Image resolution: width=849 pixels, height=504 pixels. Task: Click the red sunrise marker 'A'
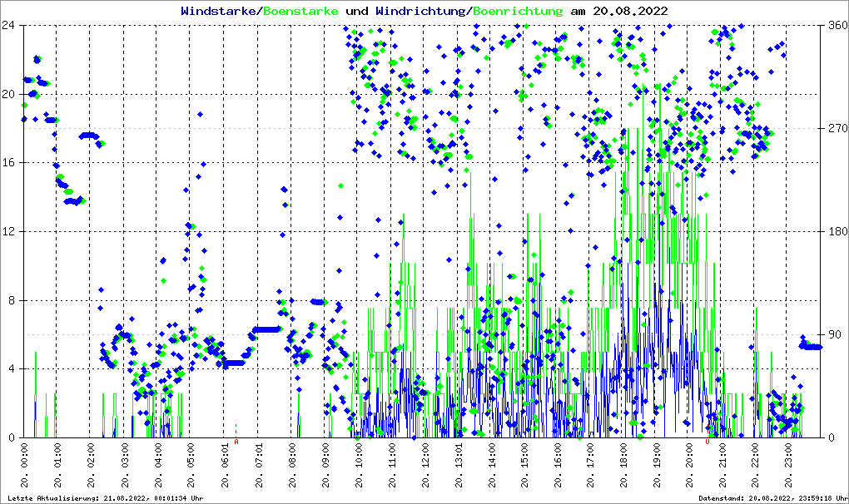pyautogui.click(x=236, y=442)
